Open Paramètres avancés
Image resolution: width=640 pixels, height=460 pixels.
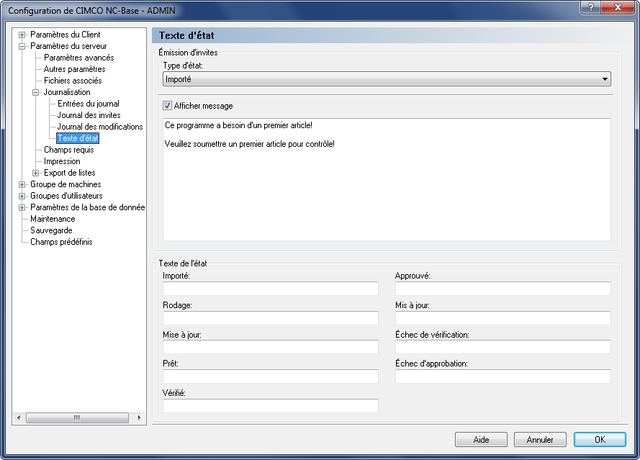pyautogui.click(x=79, y=58)
